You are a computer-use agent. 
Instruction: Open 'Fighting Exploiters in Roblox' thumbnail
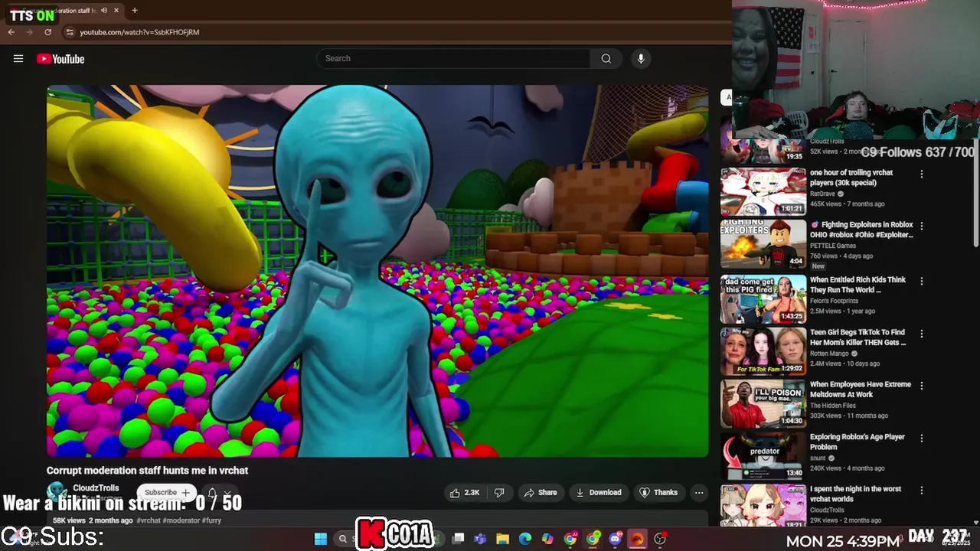[x=763, y=244]
